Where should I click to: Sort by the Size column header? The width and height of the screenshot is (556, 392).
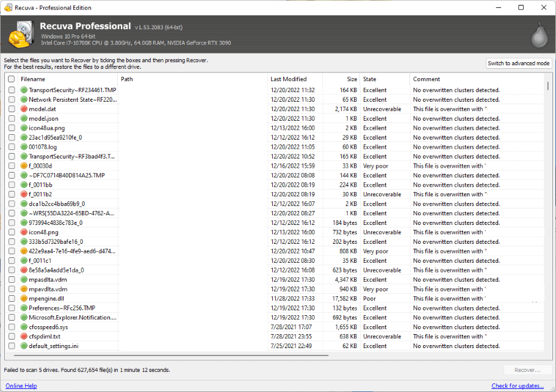click(341, 79)
